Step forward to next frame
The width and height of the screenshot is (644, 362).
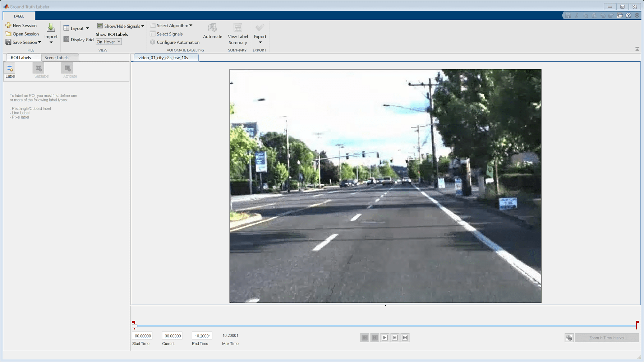(x=395, y=338)
